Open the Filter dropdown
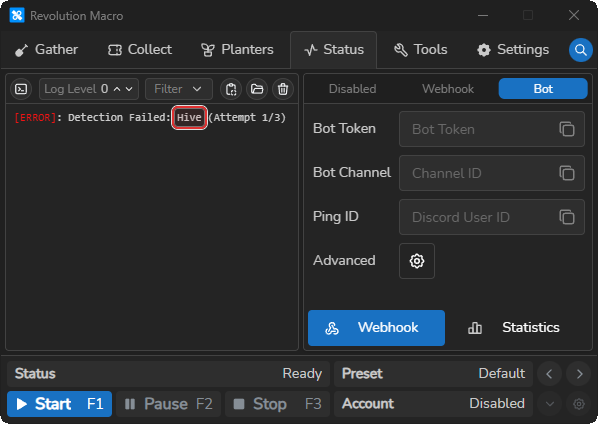This screenshot has width=598, height=424. (178, 89)
